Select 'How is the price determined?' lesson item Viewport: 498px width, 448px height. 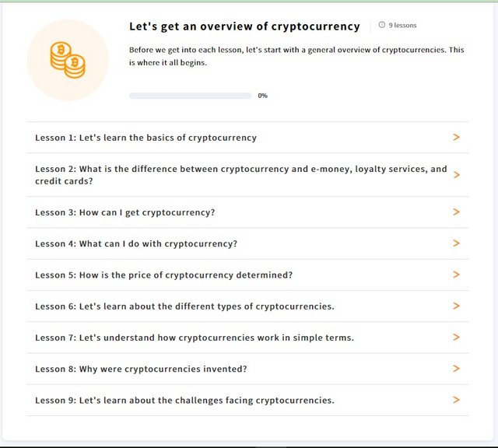[247, 275]
